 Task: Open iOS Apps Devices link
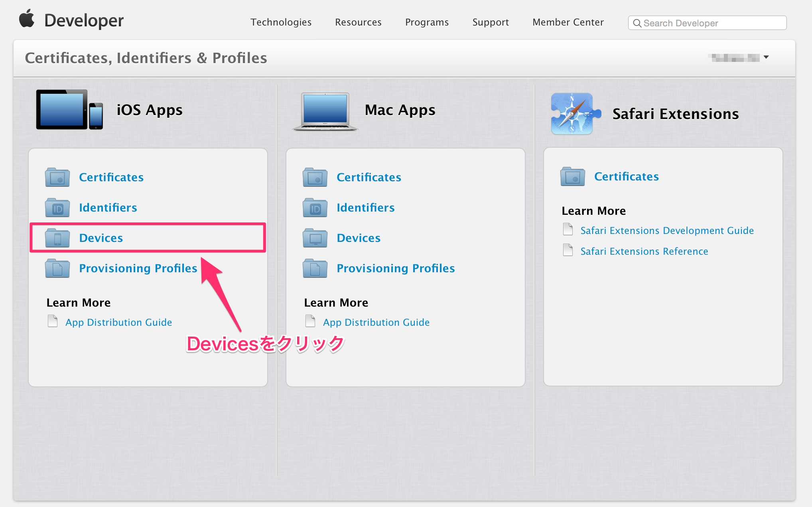[x=101, y=238]
